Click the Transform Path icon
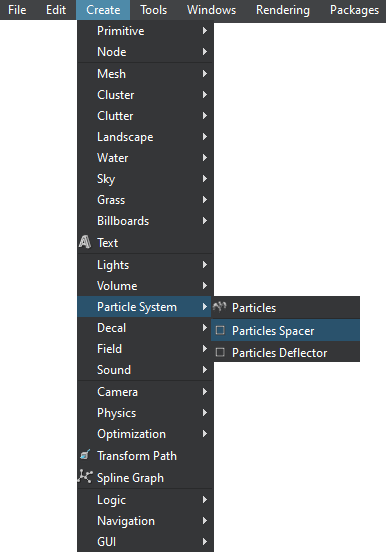The image size is (386, 552). (x=85, y=455)
